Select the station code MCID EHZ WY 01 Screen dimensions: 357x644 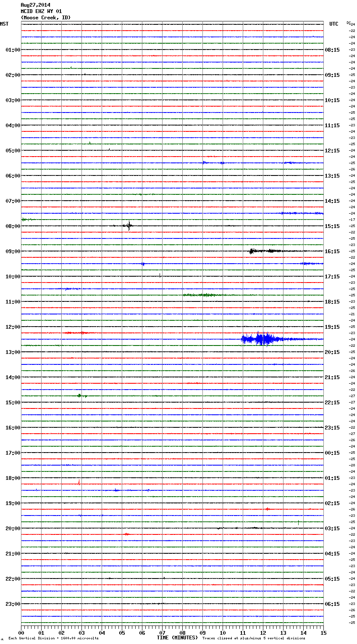coord(41,11)
